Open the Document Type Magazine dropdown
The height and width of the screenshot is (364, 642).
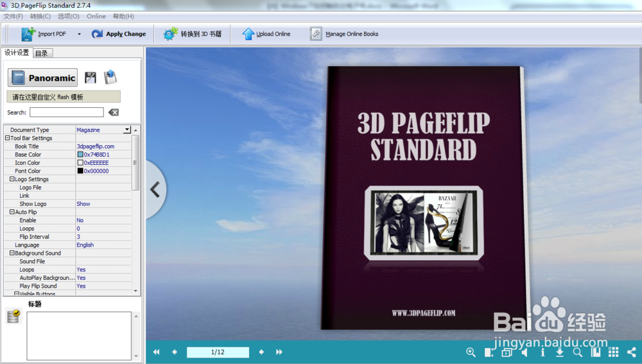point(127,130)
